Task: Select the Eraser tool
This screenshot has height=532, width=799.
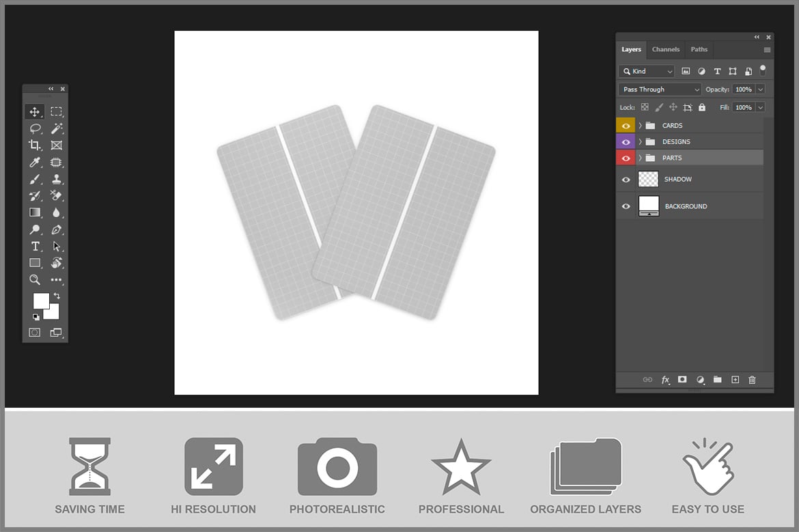Action: tap(57, 196)
